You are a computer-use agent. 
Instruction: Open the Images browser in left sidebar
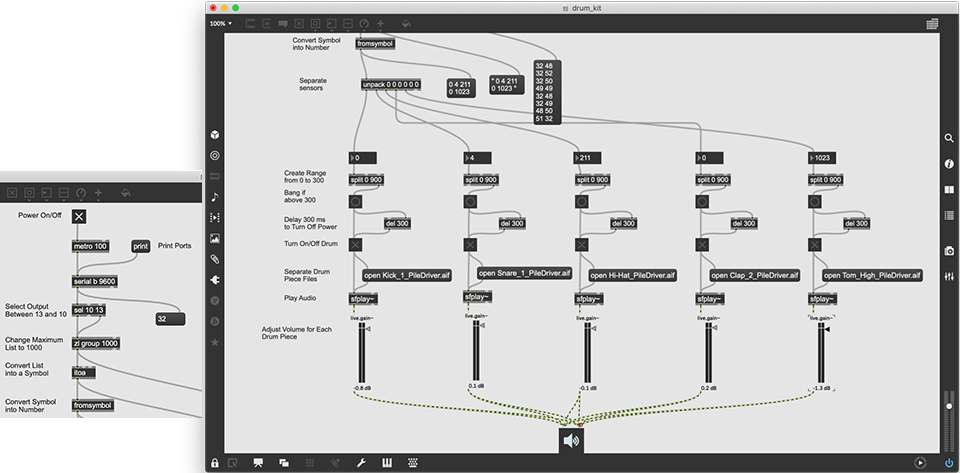214,239
